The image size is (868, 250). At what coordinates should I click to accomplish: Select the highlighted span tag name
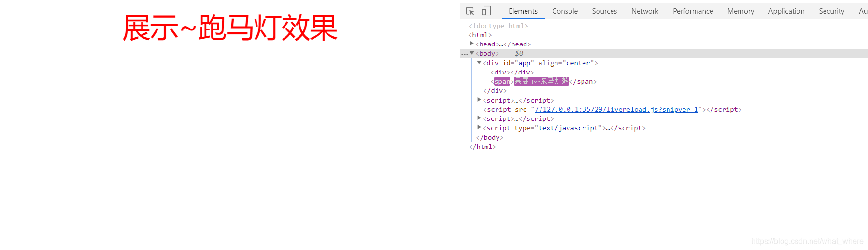click(502, 81)
